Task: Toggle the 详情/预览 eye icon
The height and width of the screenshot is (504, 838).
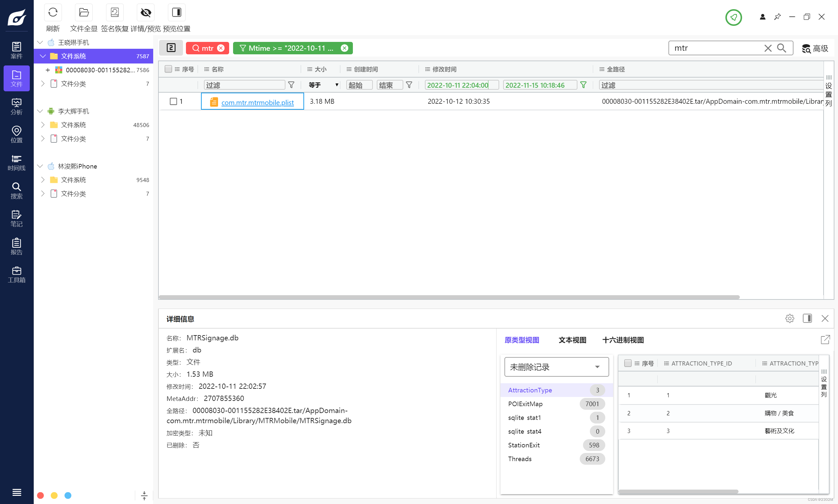Action: [146, 13]
